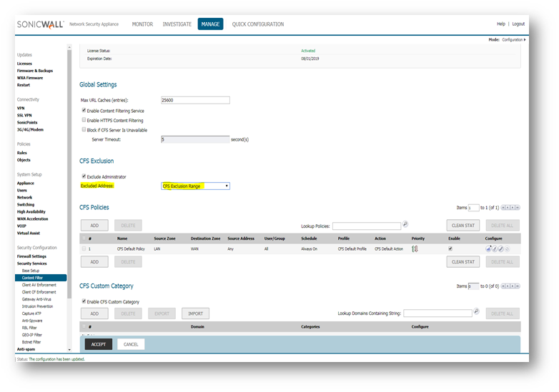Image resolution: width=559 pixels, height=392 pixels.
Task: Click the CANCEL button
Action: pyautogui.click(x=131, y=344)
